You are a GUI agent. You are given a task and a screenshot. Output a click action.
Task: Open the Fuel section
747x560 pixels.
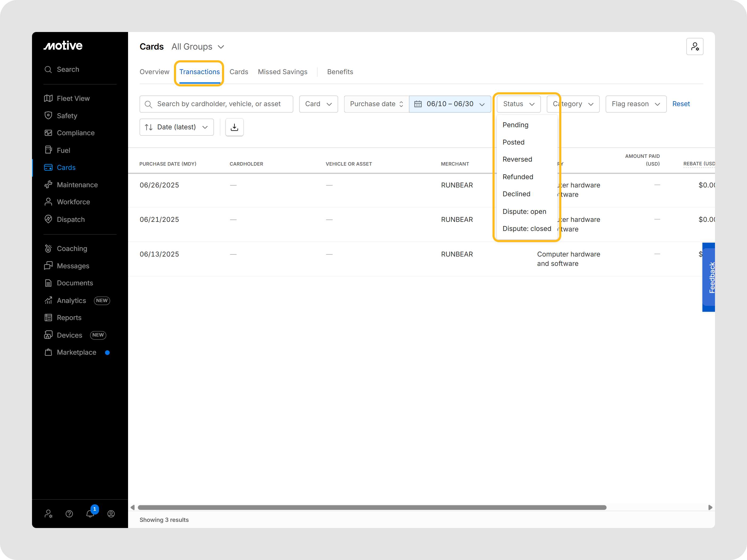pos(63,150)
